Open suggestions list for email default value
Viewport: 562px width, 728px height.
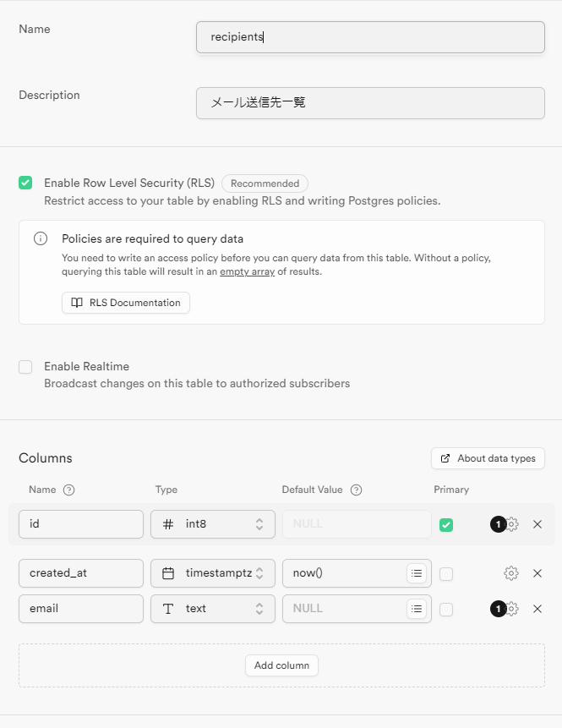coord(416,609)
